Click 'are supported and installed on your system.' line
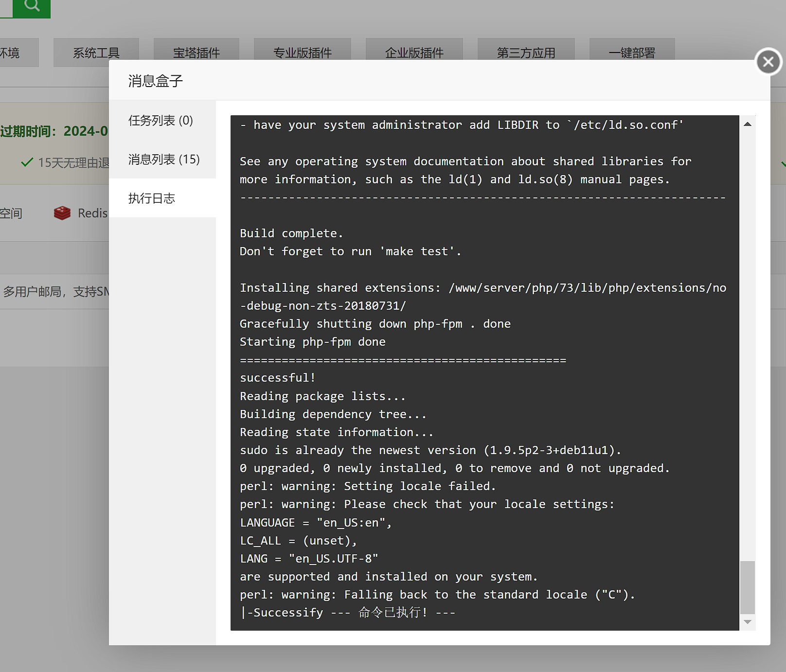Screen dimensions: 786x672 [x=389, y=577]
